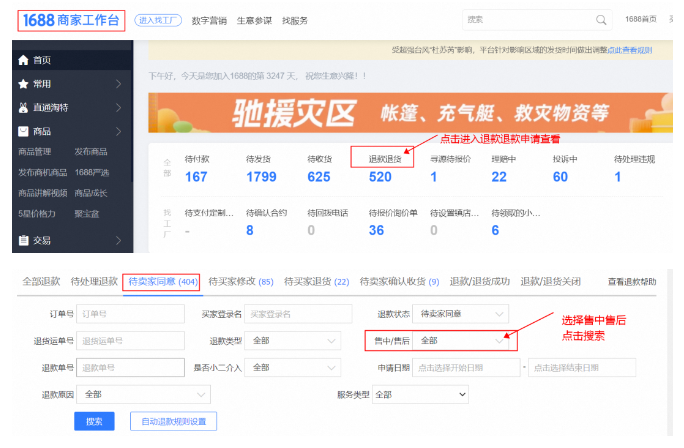Click the blue 搜索 button

coord(94,422)
